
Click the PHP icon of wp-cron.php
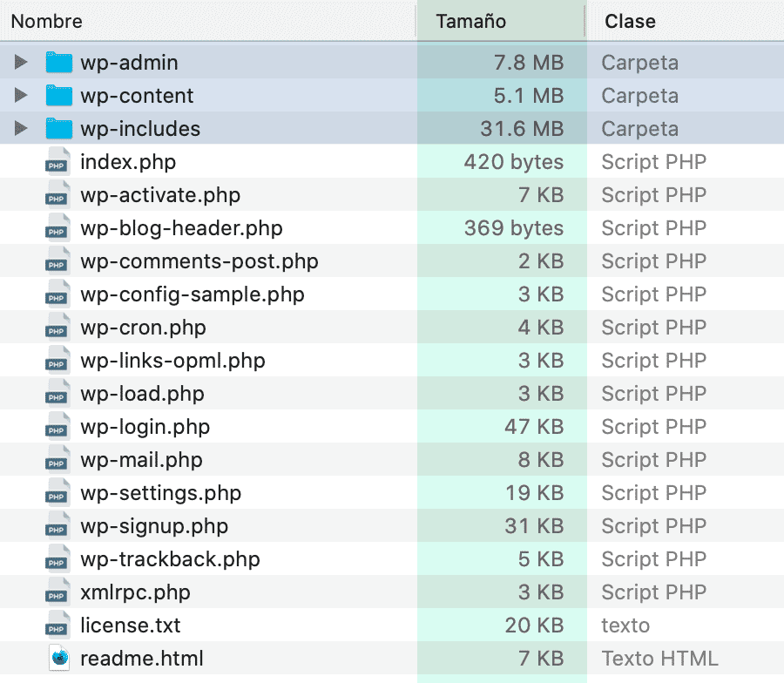tap(57, 327)
